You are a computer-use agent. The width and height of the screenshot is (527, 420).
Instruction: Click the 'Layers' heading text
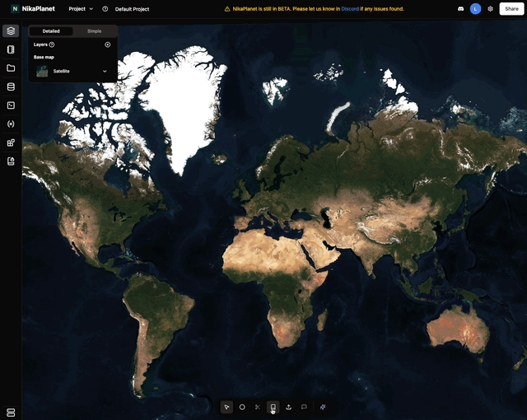click(40, 44)
